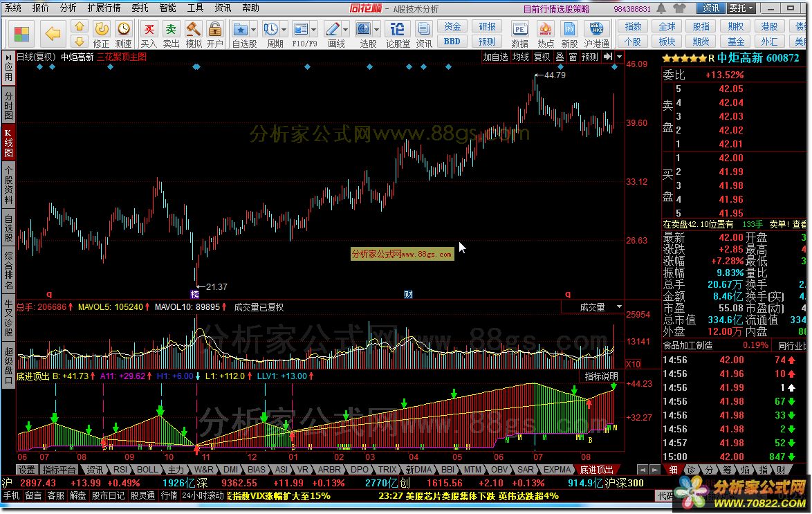This screenshot has height=514, width=812.
Task: Add stock with 加自选 button
Action: 495,57
